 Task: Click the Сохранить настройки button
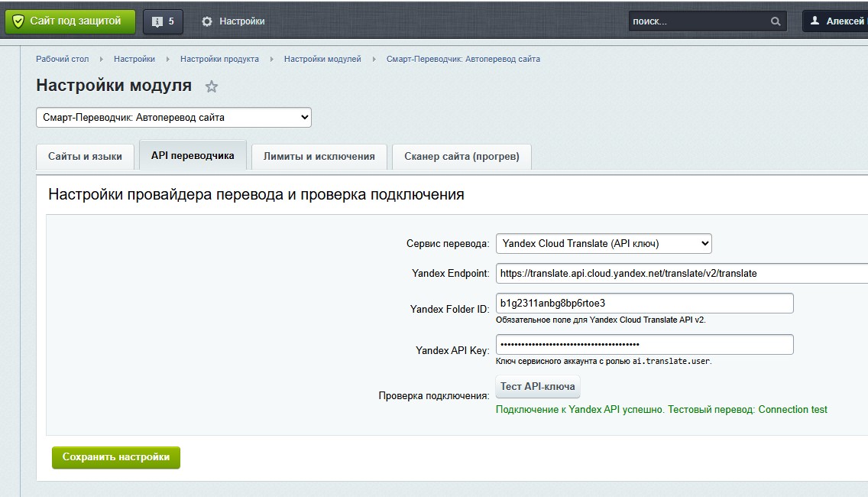[115, 457]
